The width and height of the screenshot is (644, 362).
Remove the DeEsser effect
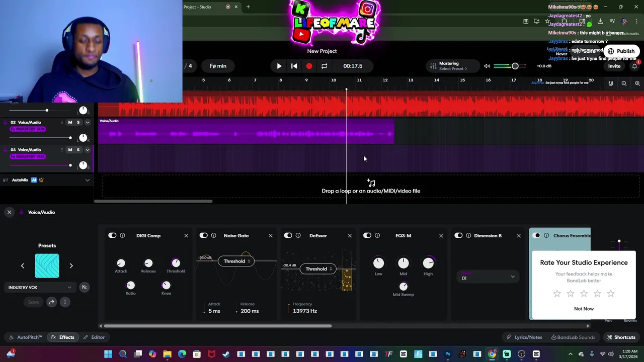[350, 235]
